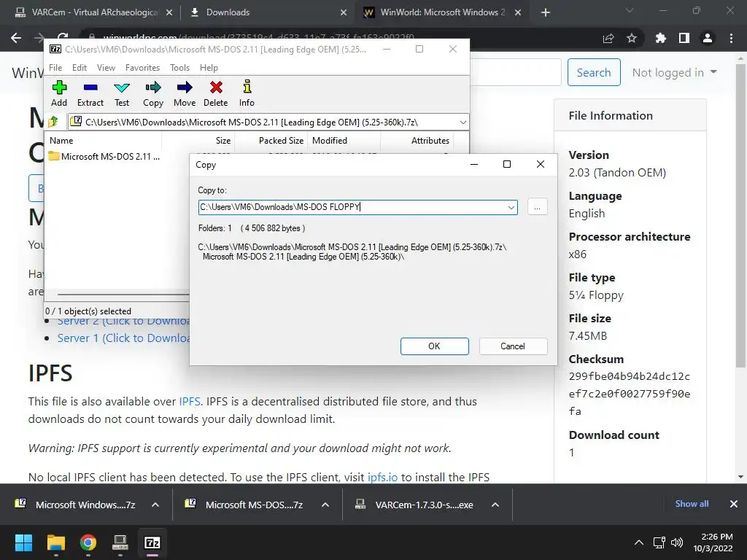747x560 pixels.
Task: Click Show all downloads link
Action: coord(692,504)
